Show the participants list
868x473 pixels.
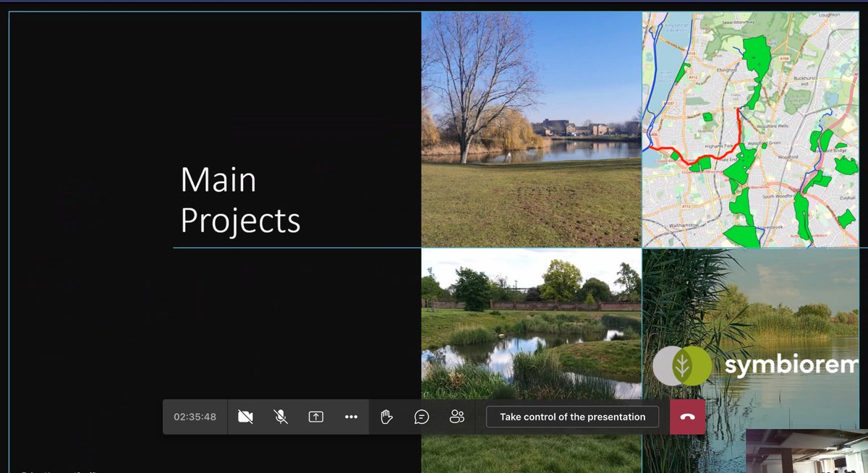(x=456, y=417)
